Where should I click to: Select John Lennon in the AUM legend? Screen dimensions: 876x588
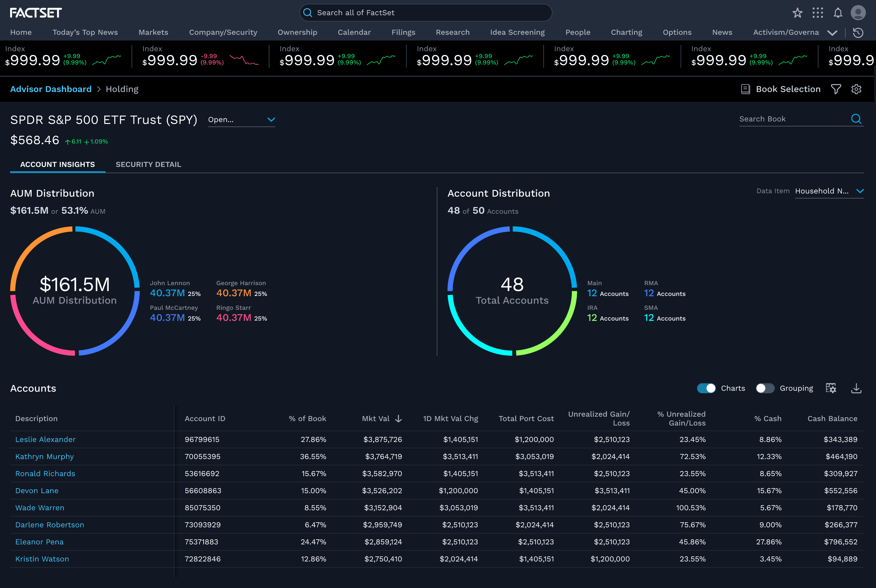[x=175, y=289]
